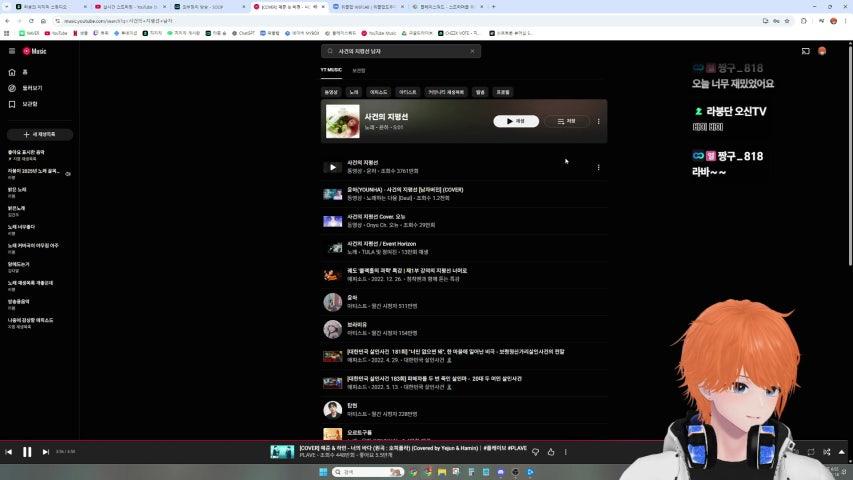Open more options for top result card
853x480 pixels.
pyautogui.click(x=599, y=121)
